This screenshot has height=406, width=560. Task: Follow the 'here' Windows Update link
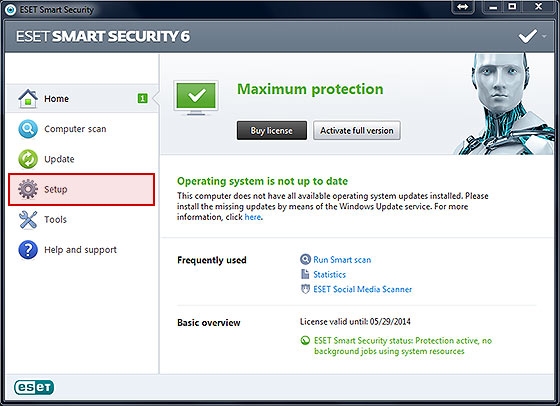253,217
